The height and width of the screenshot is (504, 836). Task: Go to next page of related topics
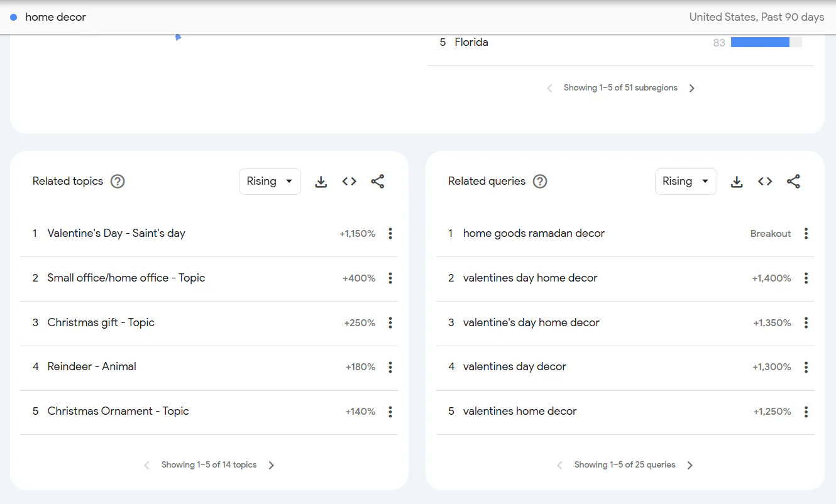pyautogui.click(x=272, y=466)
